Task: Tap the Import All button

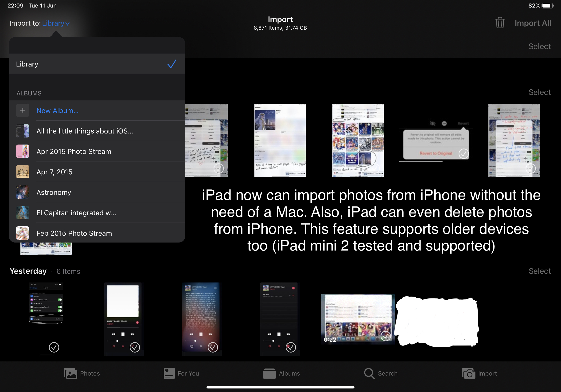Action: [x=533, y=23]
